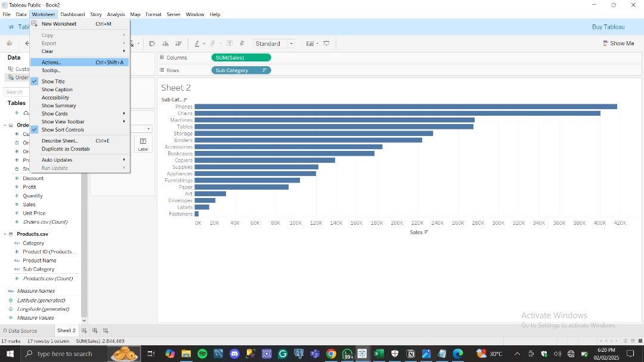Select the Product Name field

(39, 261)
